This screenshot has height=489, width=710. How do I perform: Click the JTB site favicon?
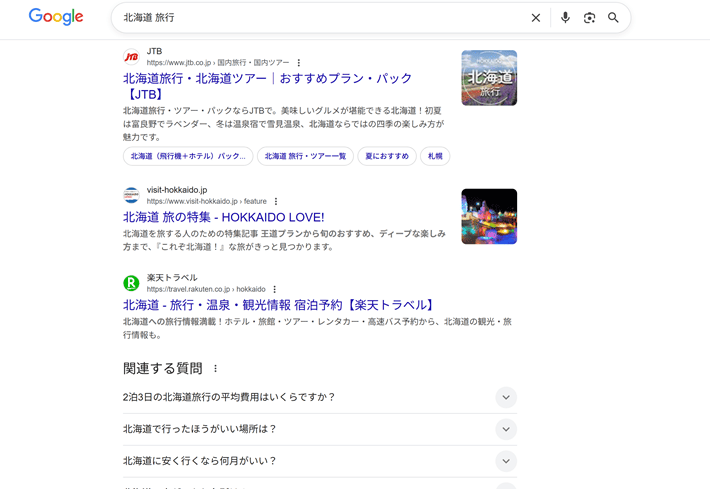pyautogui.click(x=131, y=57)
